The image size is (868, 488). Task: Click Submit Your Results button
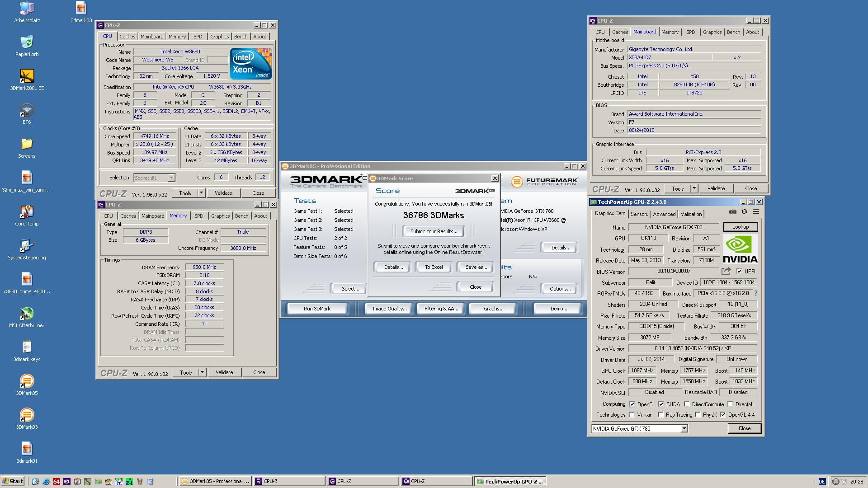pyautogui.click(x=434, y=231)
